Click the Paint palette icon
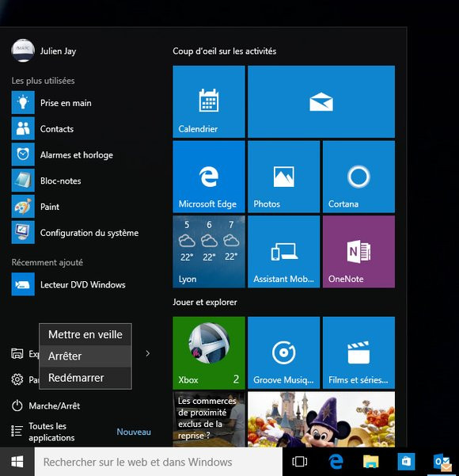Screen dimensions: 459x476 point(23,207)
